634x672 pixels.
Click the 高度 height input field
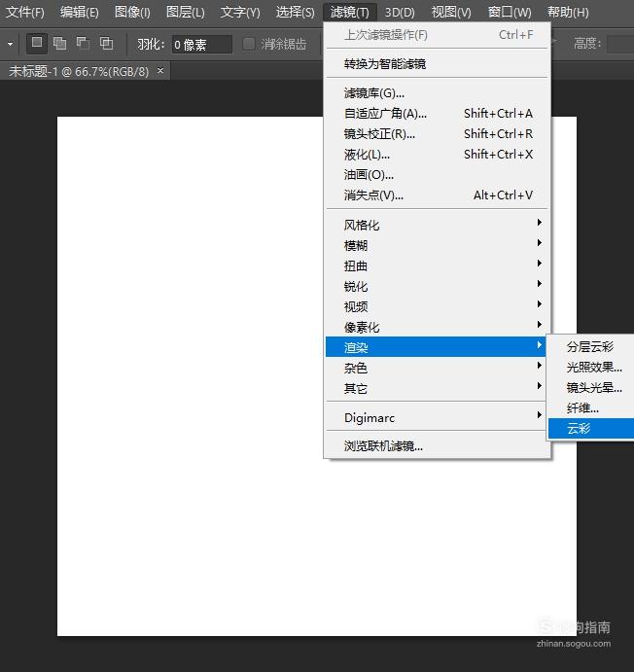point(620,44)
